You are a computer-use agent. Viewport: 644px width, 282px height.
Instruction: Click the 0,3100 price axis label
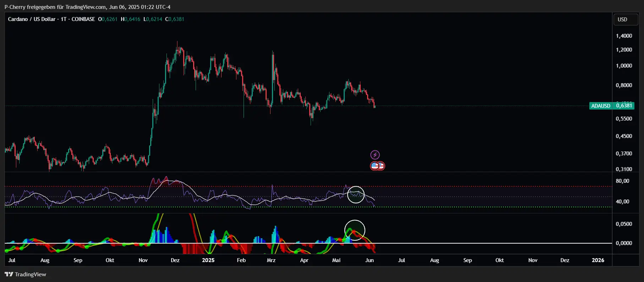tap(624, 169)
